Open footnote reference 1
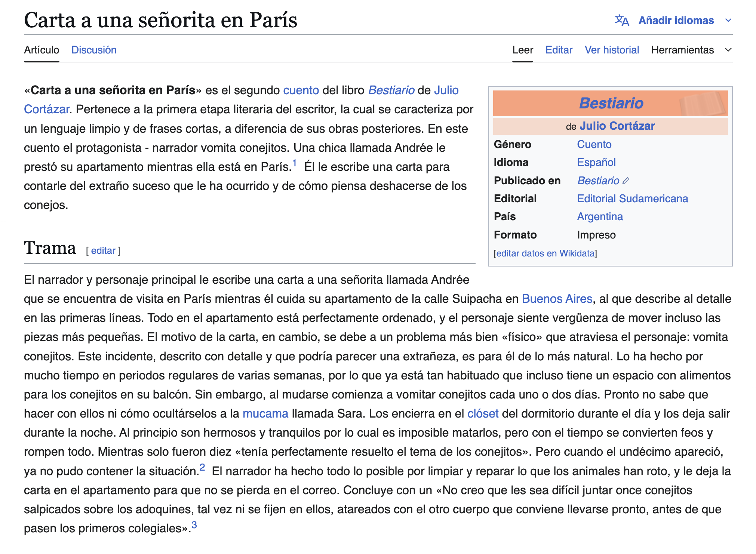 tap(295, 163)
